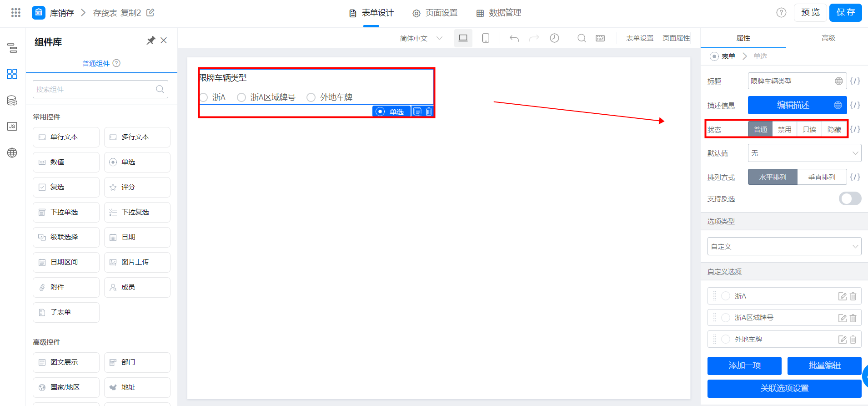The image size is (868, 406).
Task: Copy the selected 单选 component icon
Action: [x=417, y=112]
